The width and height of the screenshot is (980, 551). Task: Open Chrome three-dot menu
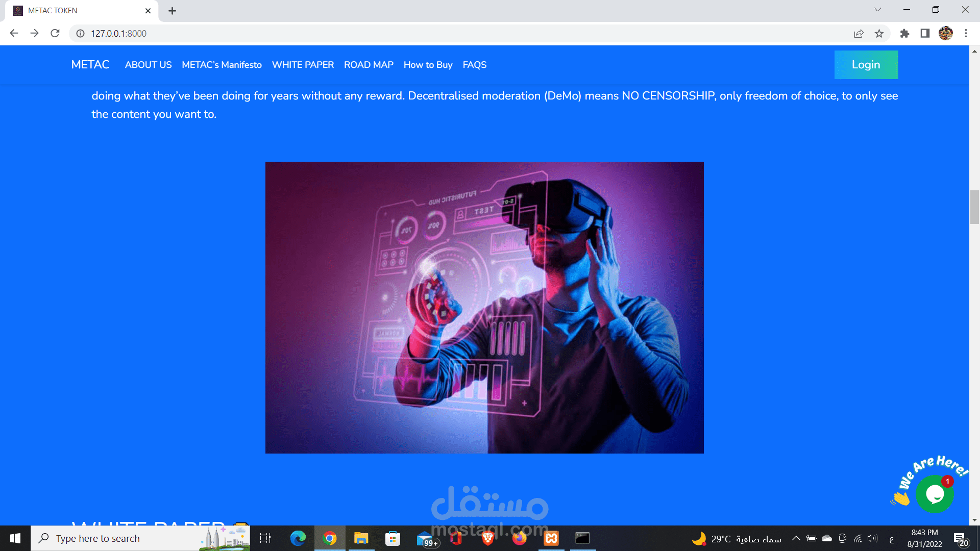966,34
